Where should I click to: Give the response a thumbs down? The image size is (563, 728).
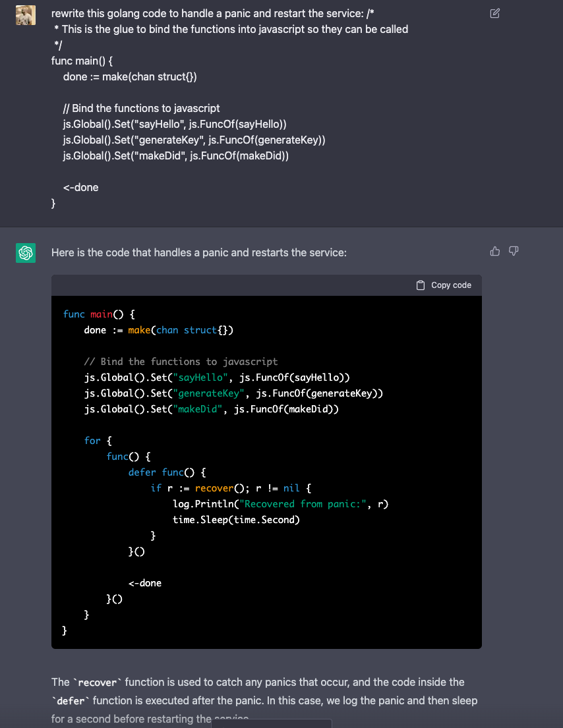[514, 251]
